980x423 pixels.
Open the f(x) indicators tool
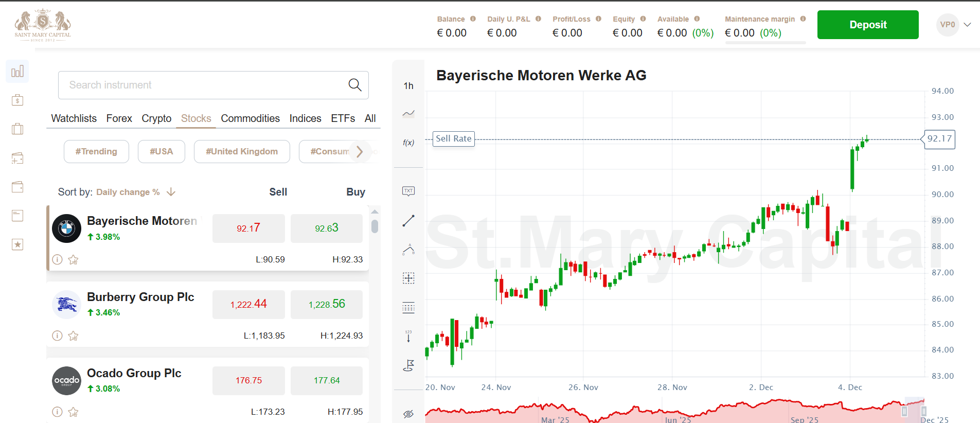(x=408, y=143)
